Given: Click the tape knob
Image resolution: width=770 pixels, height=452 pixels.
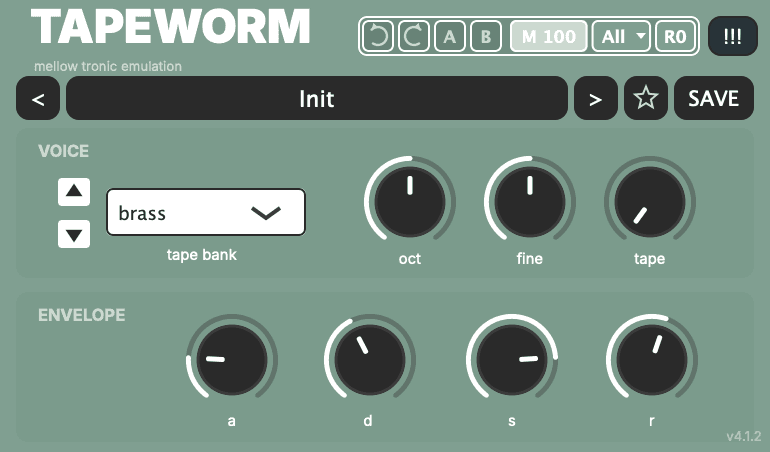Looking at the screenshot, I should (650, 201).
